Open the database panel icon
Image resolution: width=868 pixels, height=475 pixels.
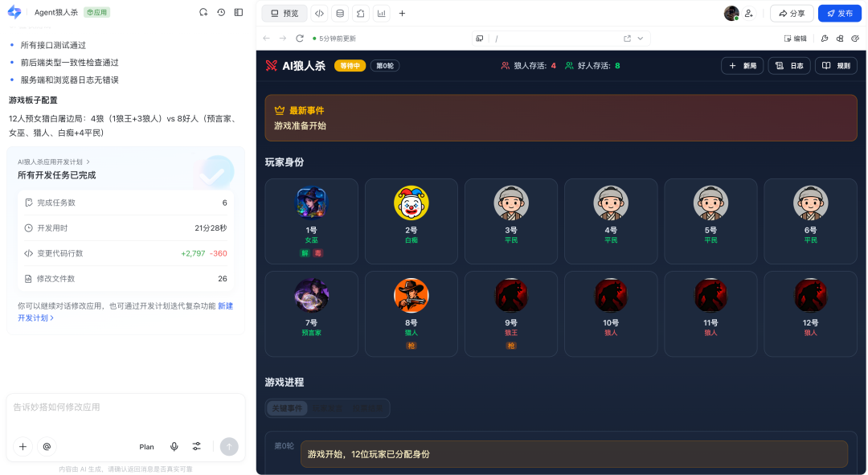point(340,14)
